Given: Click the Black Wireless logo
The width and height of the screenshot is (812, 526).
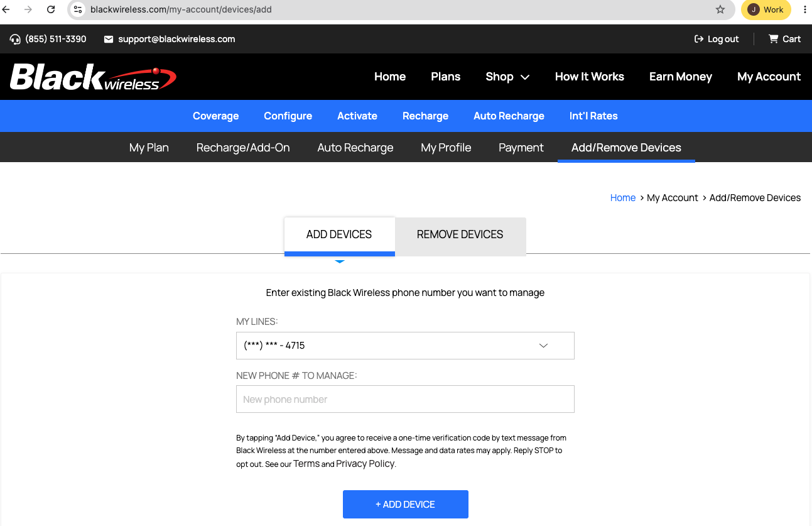Looking at the screenshot, I should (x=93, y=77).
